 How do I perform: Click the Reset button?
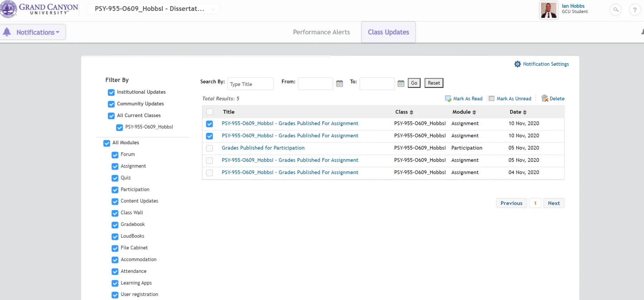434,83
